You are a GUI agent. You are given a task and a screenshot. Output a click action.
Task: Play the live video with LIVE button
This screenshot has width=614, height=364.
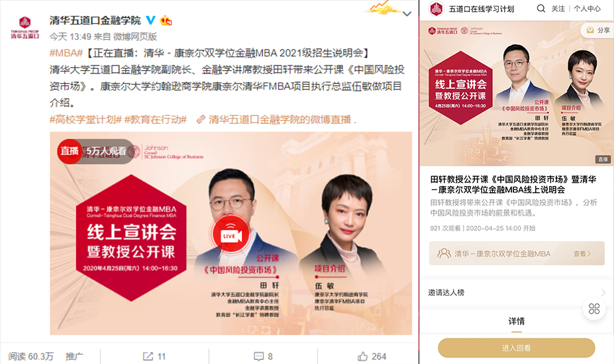coord(230,234)
